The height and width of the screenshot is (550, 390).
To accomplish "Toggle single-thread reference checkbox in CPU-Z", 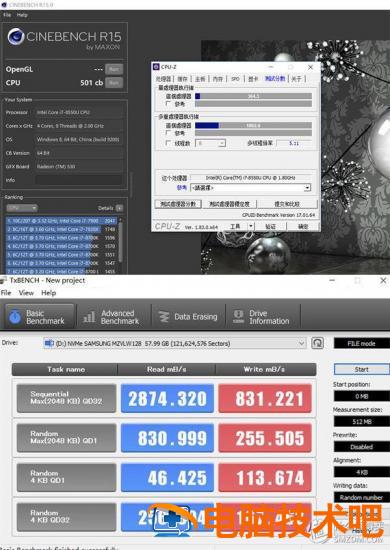I will [x=168, y=104].
